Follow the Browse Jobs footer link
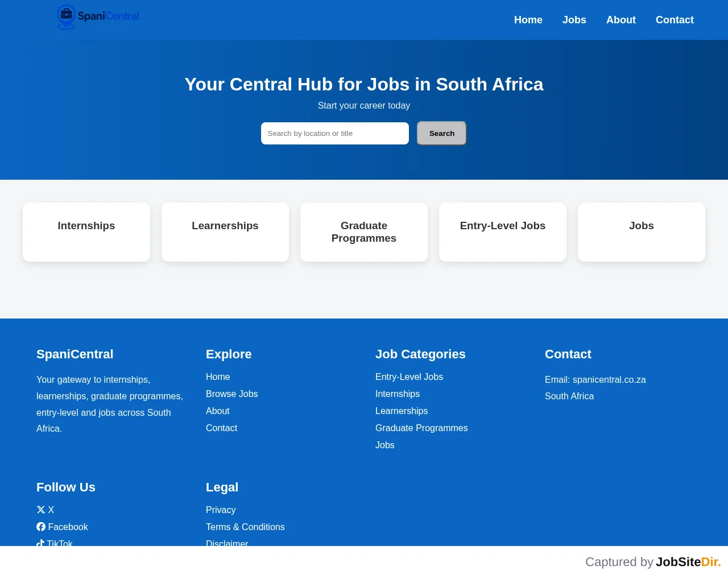Screen dimensions: 728x579 (x=231, y=394)
